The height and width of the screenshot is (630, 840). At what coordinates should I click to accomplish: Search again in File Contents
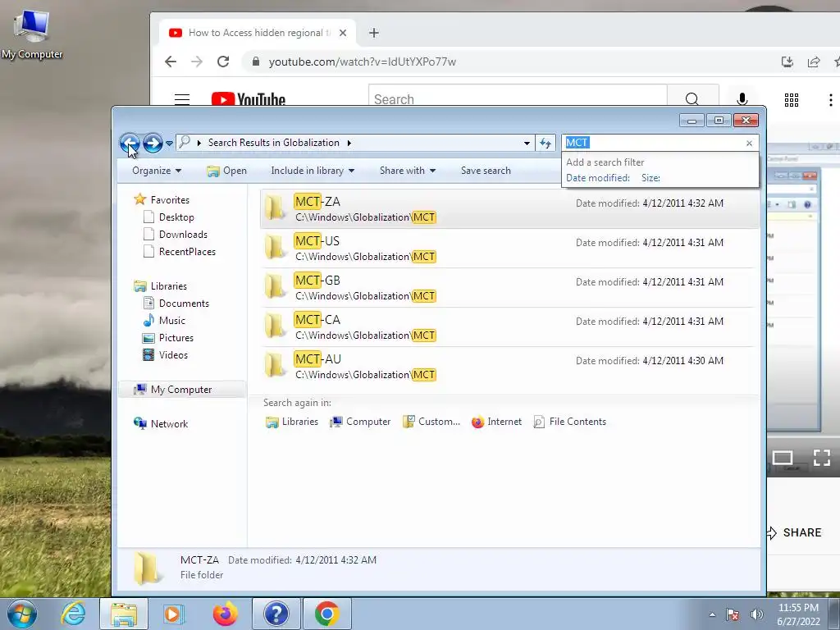[x=570, y=422]
